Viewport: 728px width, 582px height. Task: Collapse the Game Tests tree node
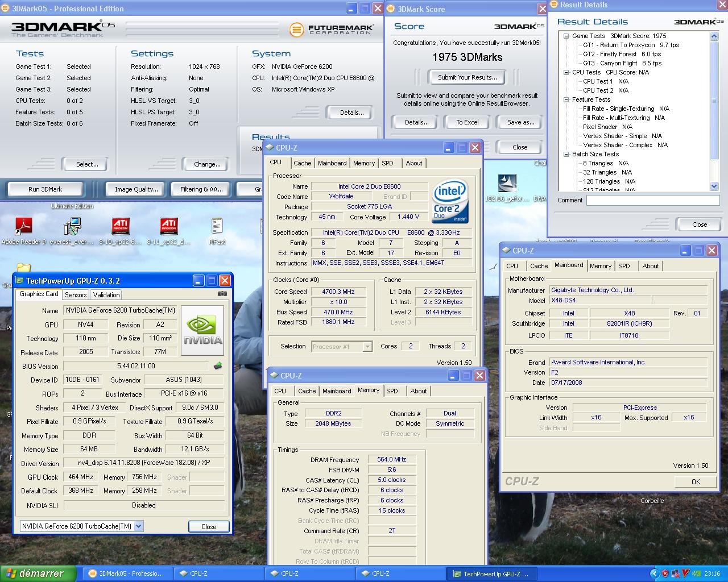click(x=566, y=36)
